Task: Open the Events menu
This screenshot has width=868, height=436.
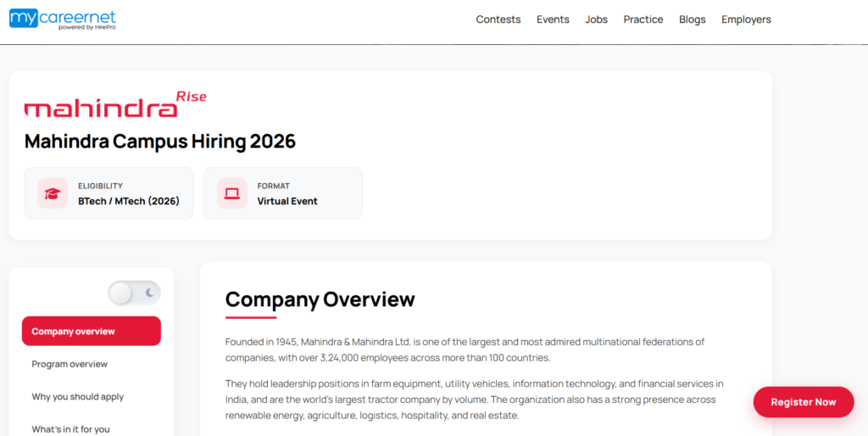Action: point(553,20)
